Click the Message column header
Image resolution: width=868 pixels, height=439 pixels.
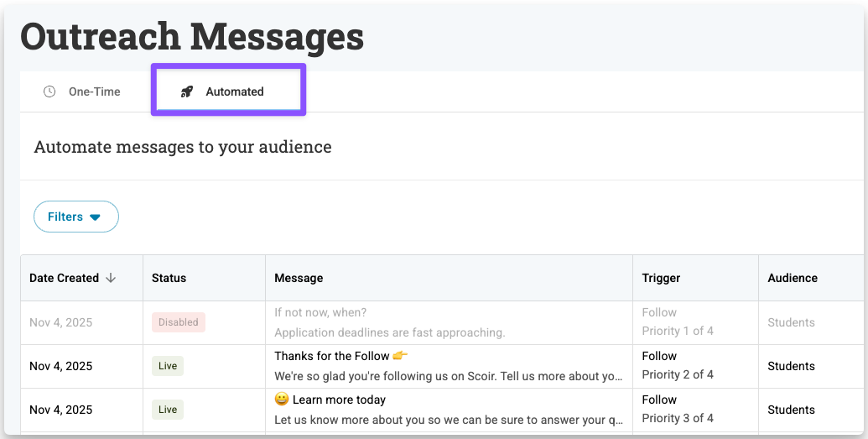[299, 278]
